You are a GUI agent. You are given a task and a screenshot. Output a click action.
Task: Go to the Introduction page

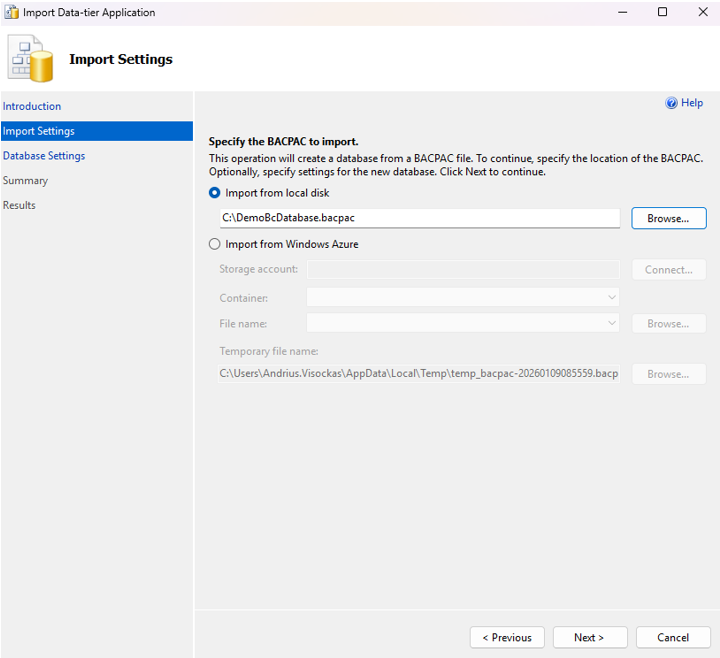(x=32, y=106)
